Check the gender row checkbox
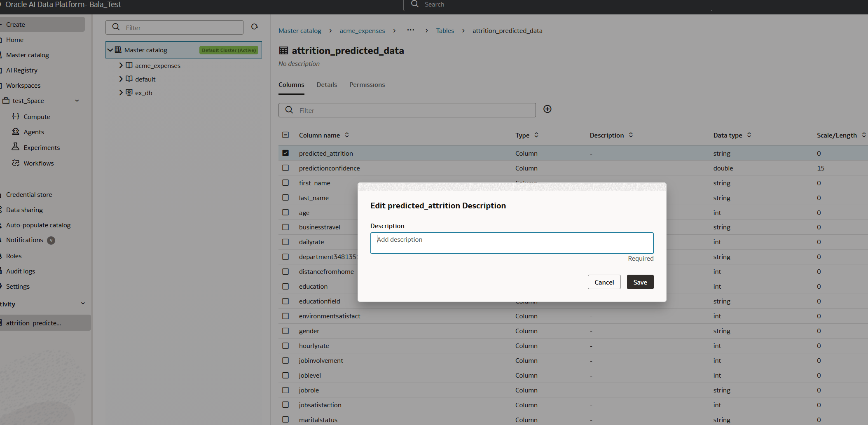Image resolution: width=868 pixels, height=425 pixels. pyautogui.click(x=285, y=331)
